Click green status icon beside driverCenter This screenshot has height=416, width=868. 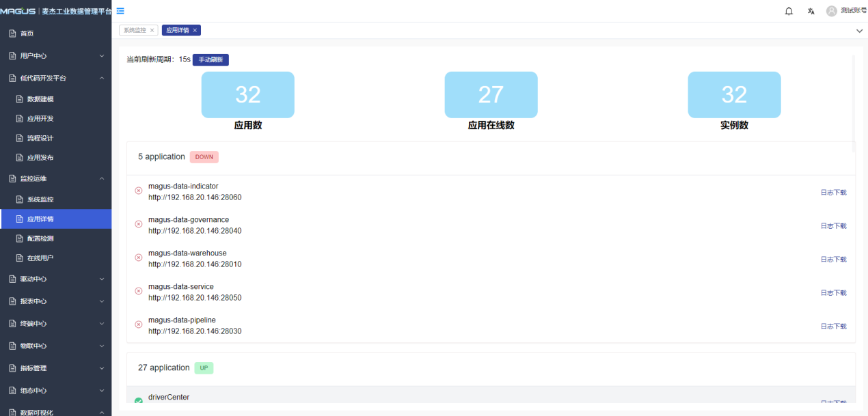pyautogui.click(x=139, y=401)
